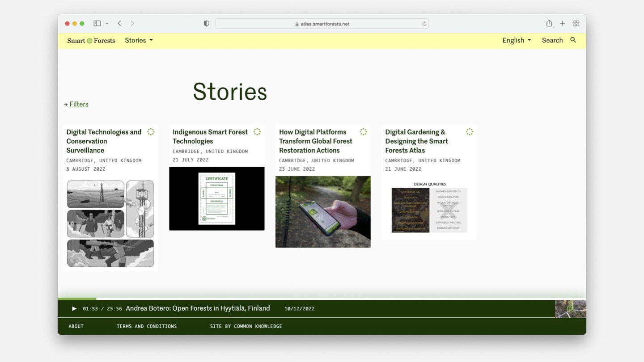This screenshot has height=362, width=644.
Task: Click dotted circle icon on Digital Platforms card
Action: pyautogui.click(x=363, y=132)
